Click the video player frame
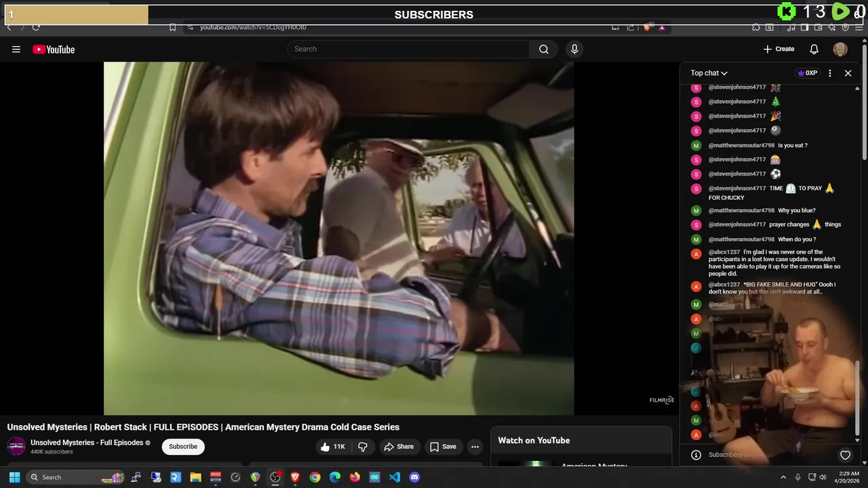The image size is (868, 488). coord(338,238)
